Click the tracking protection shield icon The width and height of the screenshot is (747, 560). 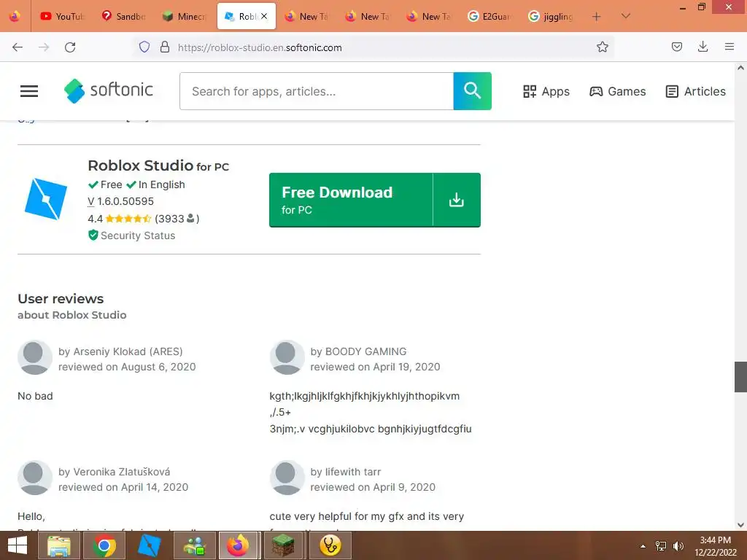tap(144, 47)
